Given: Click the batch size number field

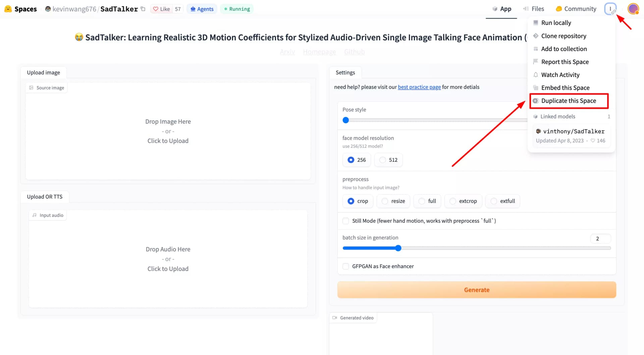Looking at the screenshot, I should point(600,239).
